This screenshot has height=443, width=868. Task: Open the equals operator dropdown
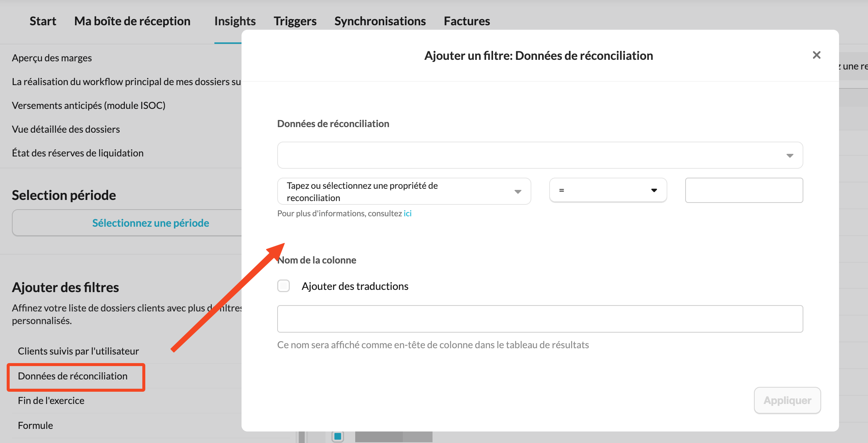[x=608, y=190]
